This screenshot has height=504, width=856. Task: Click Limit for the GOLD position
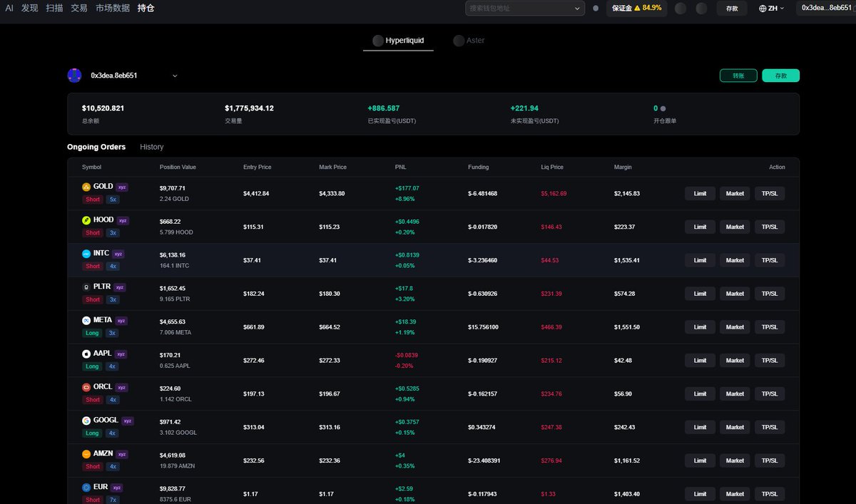(x=700, y=193)
